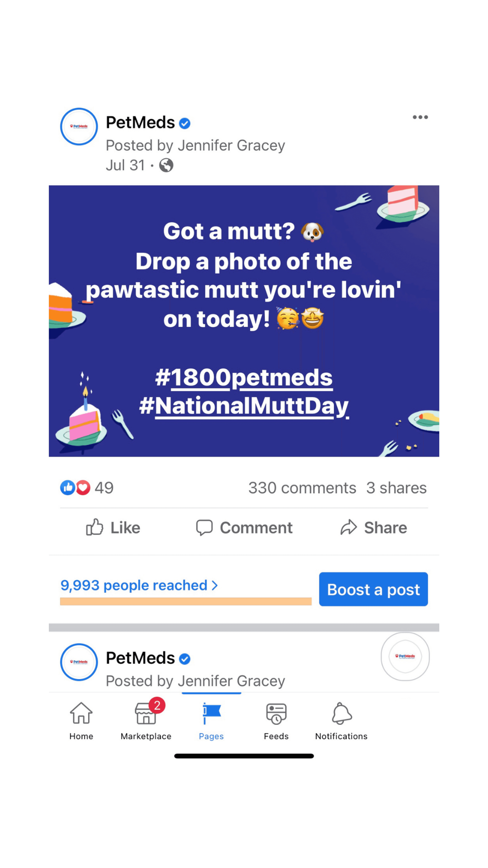Tap the floating PetMeds page switcher bubble
Screen dimensions: 488x868
point(405,656)
